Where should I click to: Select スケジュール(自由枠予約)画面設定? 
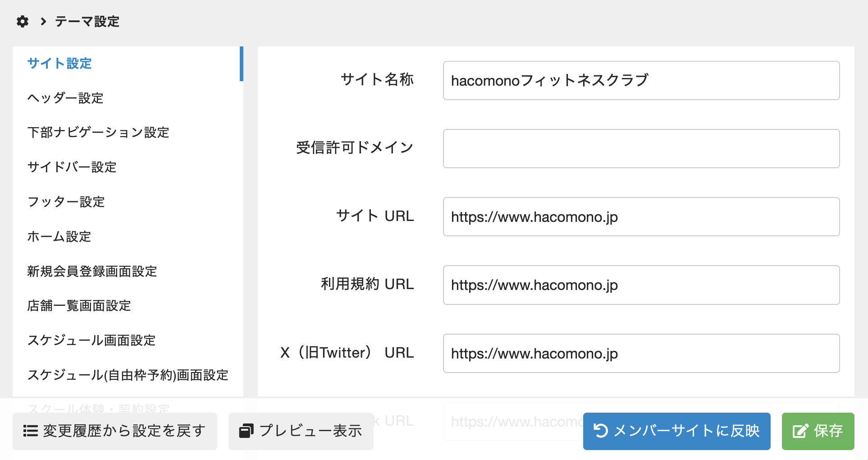click(x=128, y=375)
